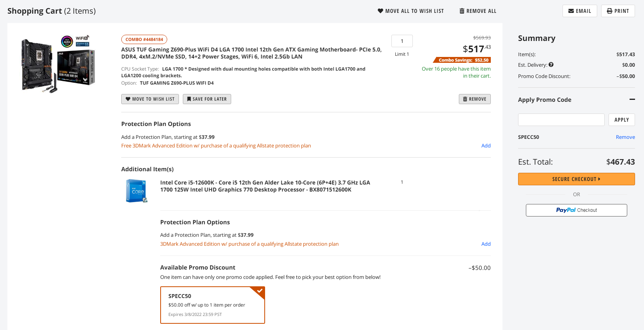Move ASUS motherboard to wish list

coord(150,99)
